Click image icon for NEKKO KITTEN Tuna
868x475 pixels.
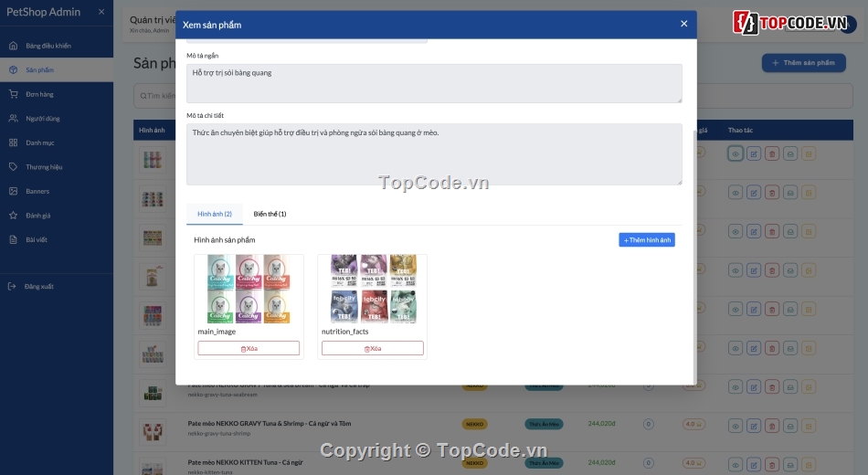[x=809, y=464]
